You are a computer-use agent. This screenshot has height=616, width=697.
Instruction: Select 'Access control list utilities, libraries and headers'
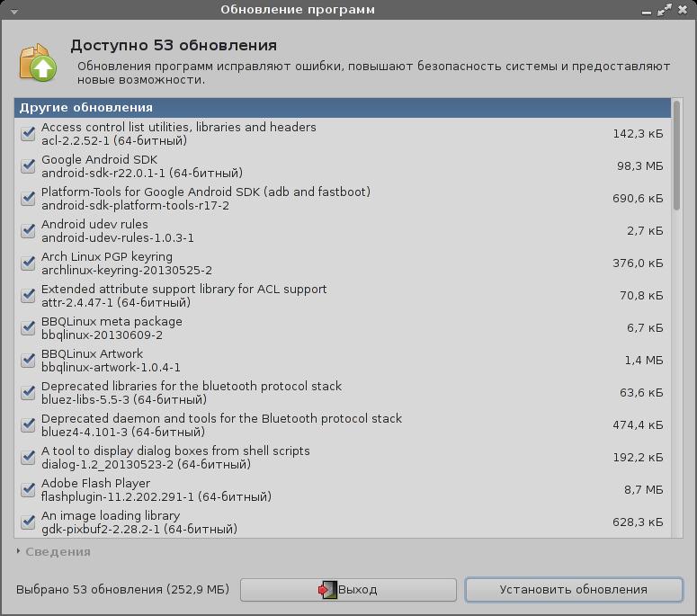[179, 127]
